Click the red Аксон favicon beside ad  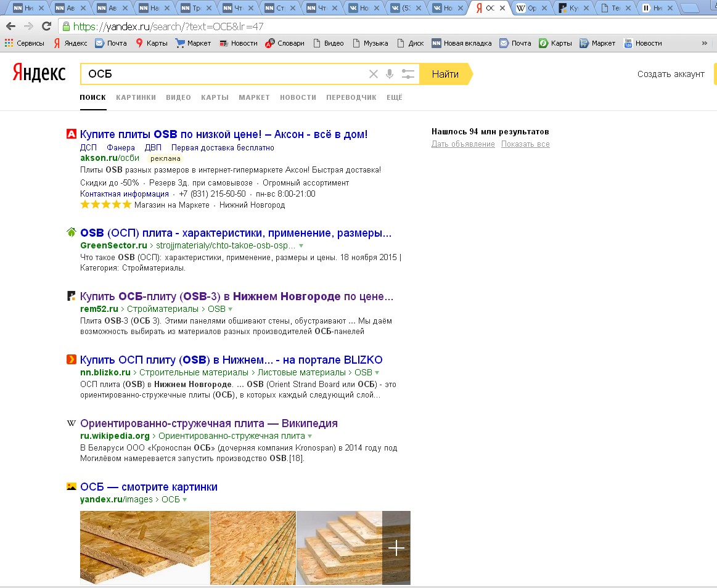tap(72, 134)
